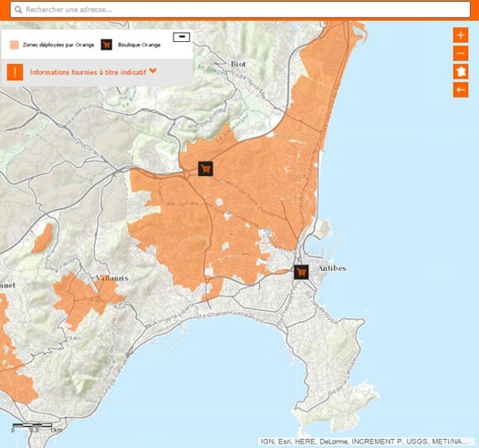479x448 pixels.
Task: Click the Antibes city label
Action: [332, 268]
